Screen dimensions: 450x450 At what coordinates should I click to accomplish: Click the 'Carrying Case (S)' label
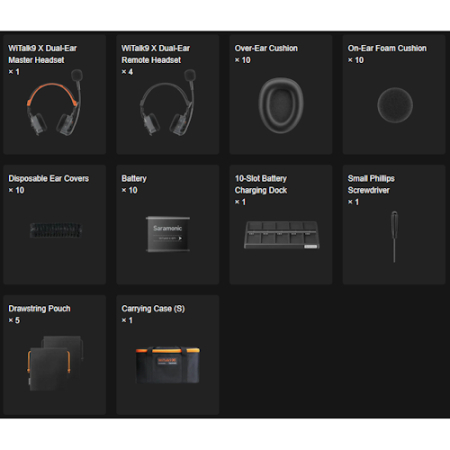pyautogui.click(x=153, y=309)
